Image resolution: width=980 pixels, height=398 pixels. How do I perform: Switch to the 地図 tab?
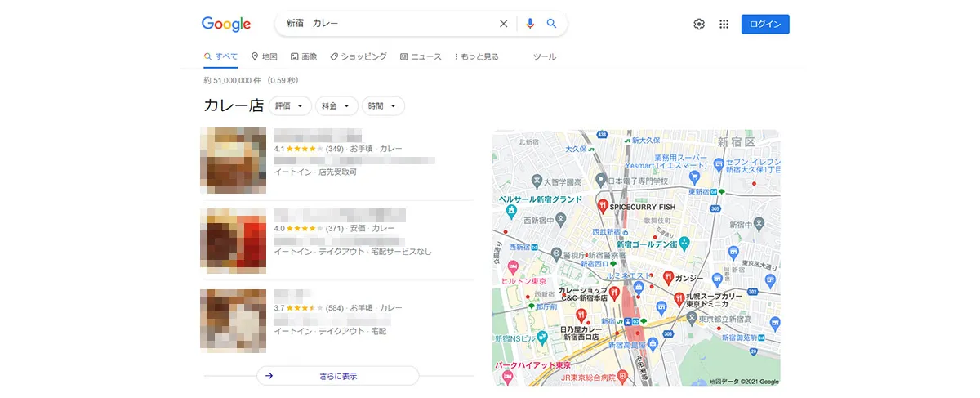pos(265,56)
